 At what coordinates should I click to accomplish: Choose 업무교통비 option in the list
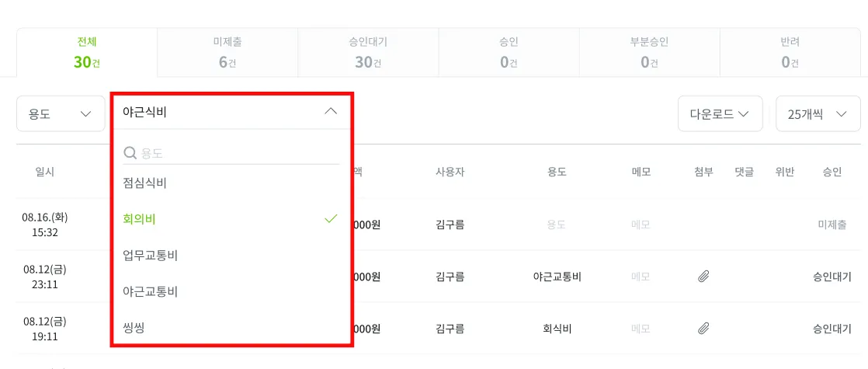pos(151,256)
